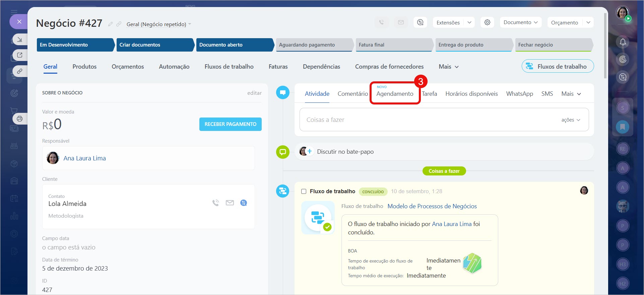Image resolution: width=644 pixels, height=295 pixels.
Task: Click the email icon beside contact Lola Almeida
Action: pos(230,203)
